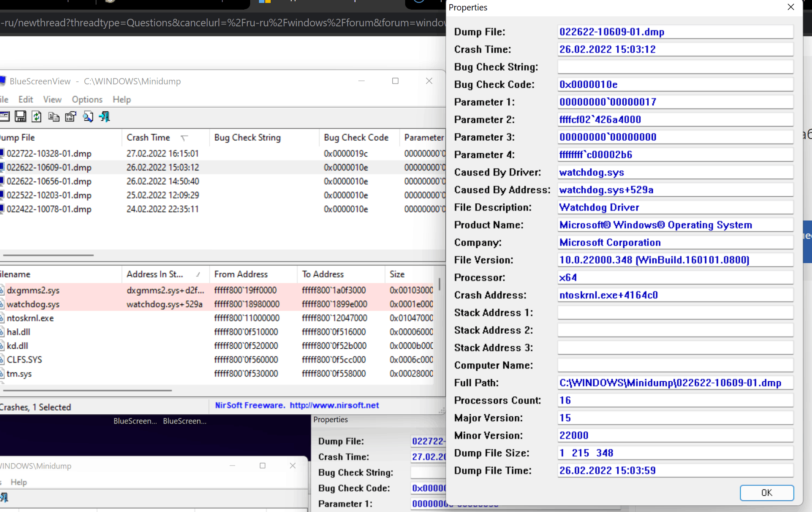Open the NirSoft website link in status bar
This screenshot has width=812, height=512.
pyautogui.click(x=334, y=405)
